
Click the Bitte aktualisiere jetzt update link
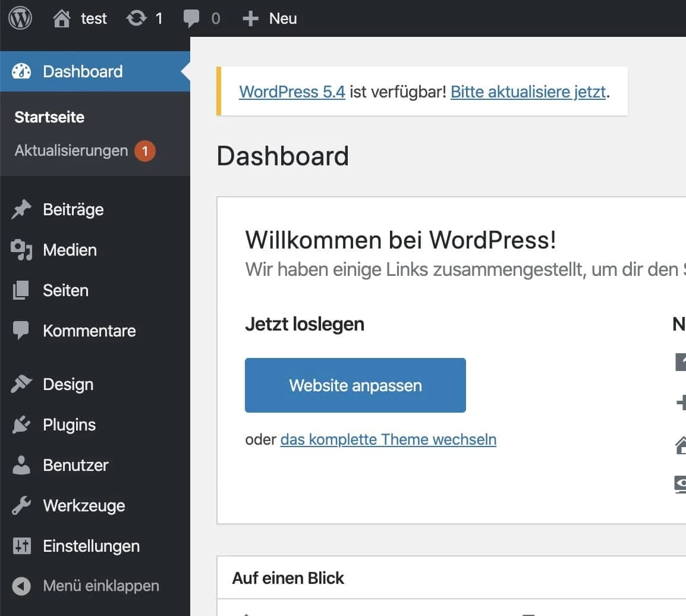pyautogui.click(x=528, y=92)
